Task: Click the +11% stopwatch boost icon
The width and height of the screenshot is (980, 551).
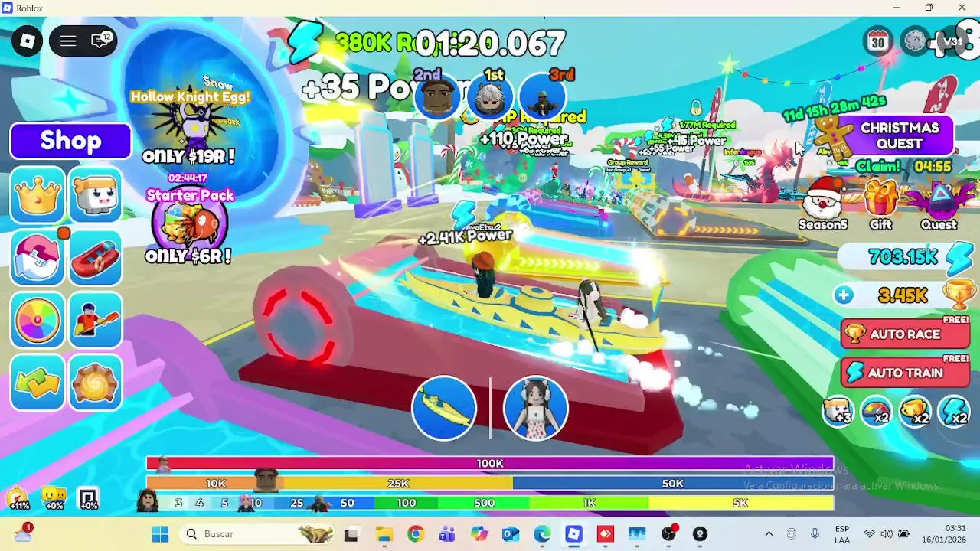Action: pos(18,499)
